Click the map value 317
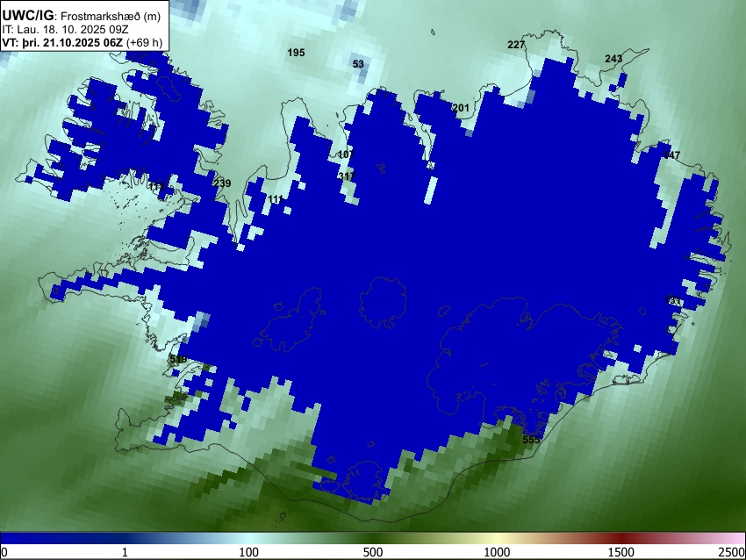Screen dimensions: 746x560 click(347, 176)
